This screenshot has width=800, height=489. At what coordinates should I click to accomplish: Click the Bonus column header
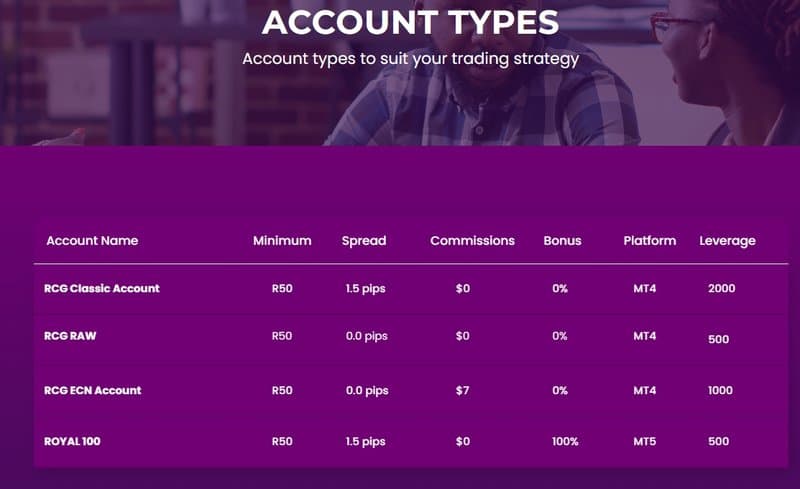click(x=562, y=240)
